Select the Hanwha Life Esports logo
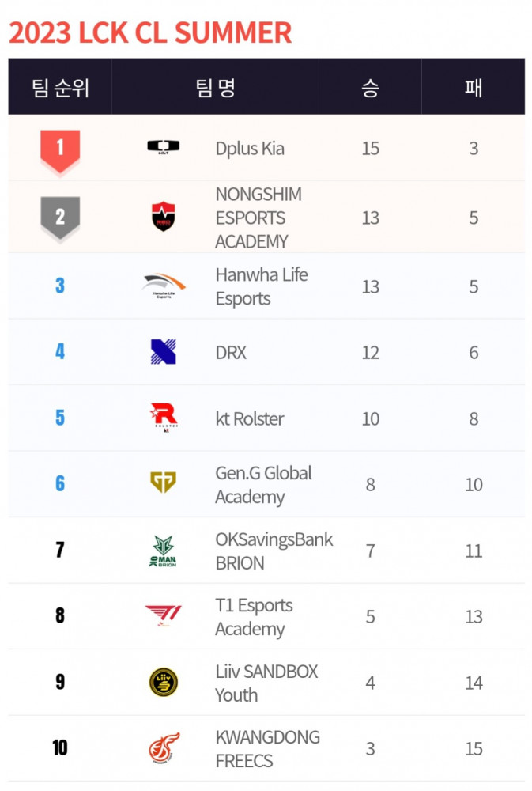532x791 pixels. pyautogui.click(x=164, y=286)
